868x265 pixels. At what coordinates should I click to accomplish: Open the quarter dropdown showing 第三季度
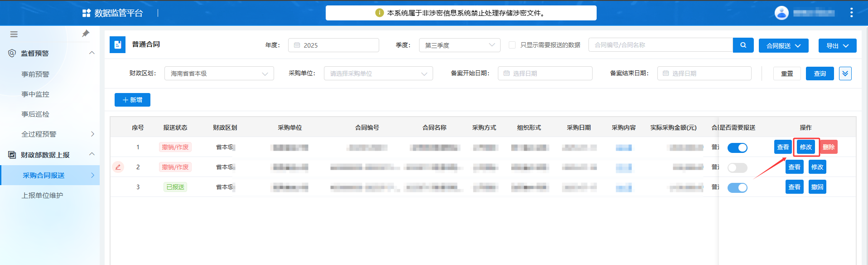click(459, 45)
